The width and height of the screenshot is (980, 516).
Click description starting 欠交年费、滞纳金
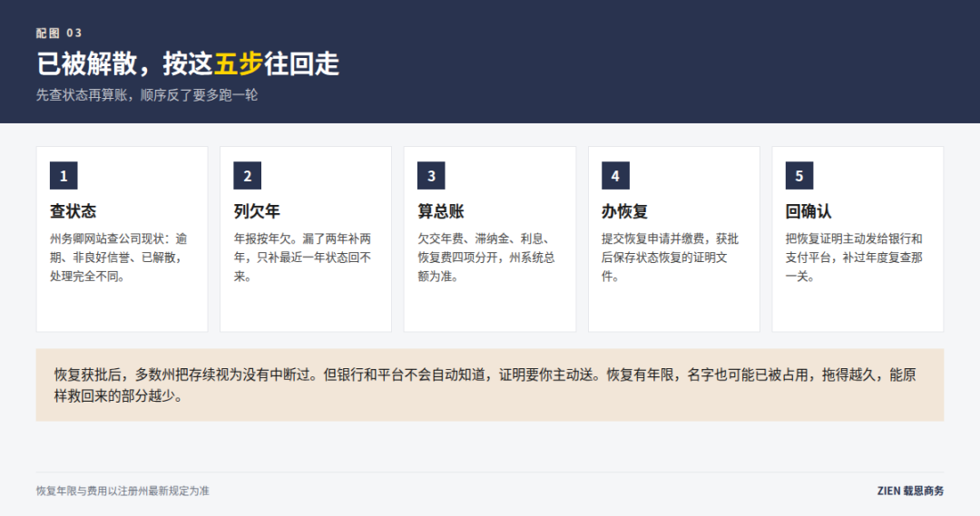[486, 258]
